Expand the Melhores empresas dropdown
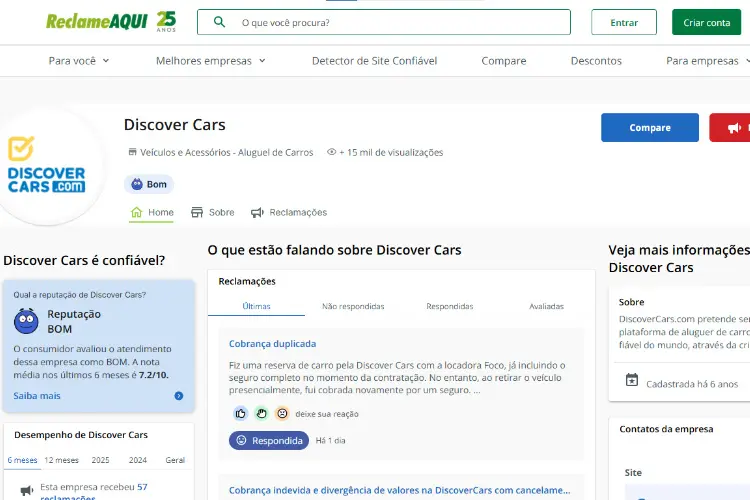The width and height of the screenshot is (750, 500). point(210,61)
